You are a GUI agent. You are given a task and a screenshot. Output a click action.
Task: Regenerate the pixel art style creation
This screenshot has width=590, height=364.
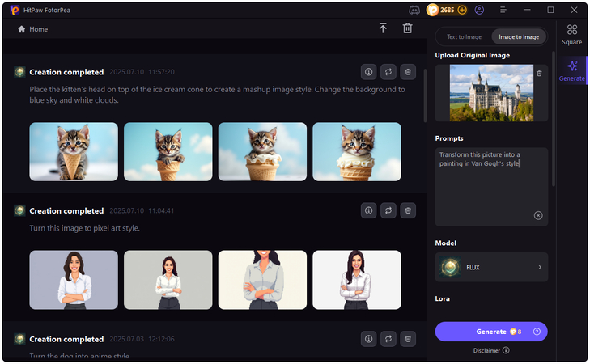click(x=388, y=210)
